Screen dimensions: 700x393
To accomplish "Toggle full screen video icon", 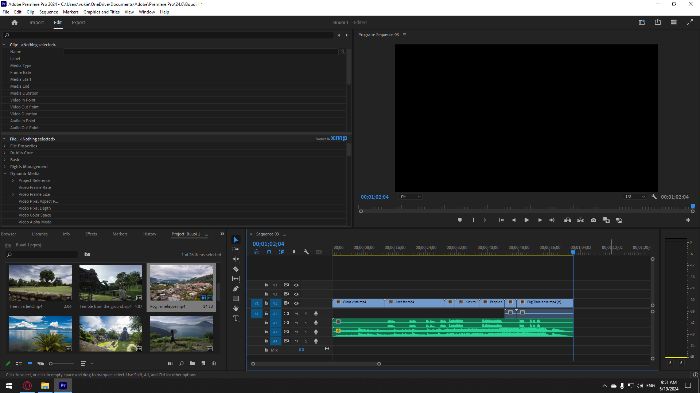I will [x=689, y=22].
